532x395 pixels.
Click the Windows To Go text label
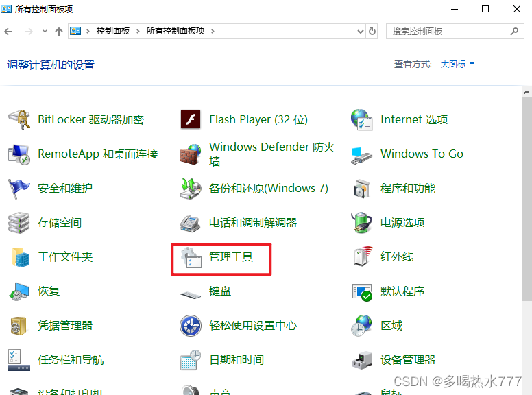422,154
